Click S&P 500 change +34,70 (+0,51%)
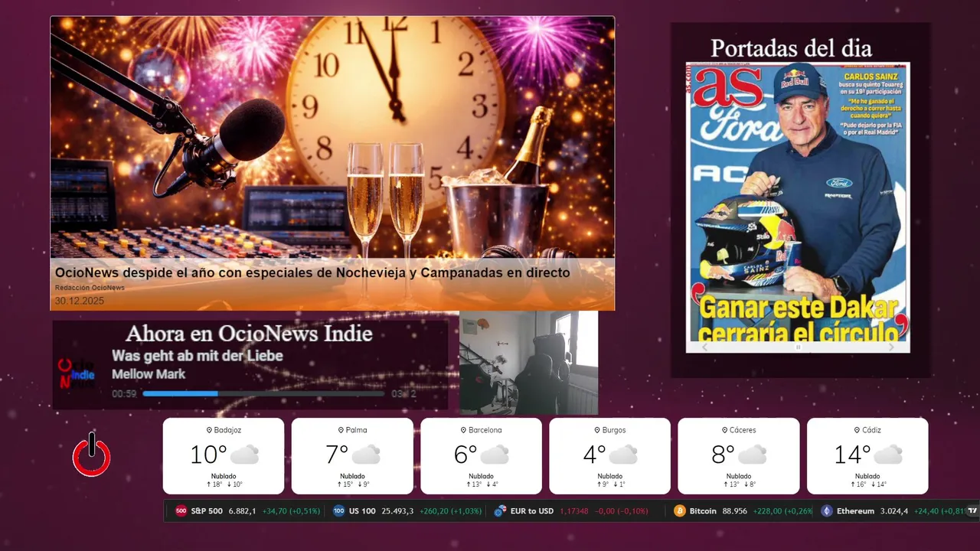This screenshot has width=980, height=551. click(x=291, y=511)
